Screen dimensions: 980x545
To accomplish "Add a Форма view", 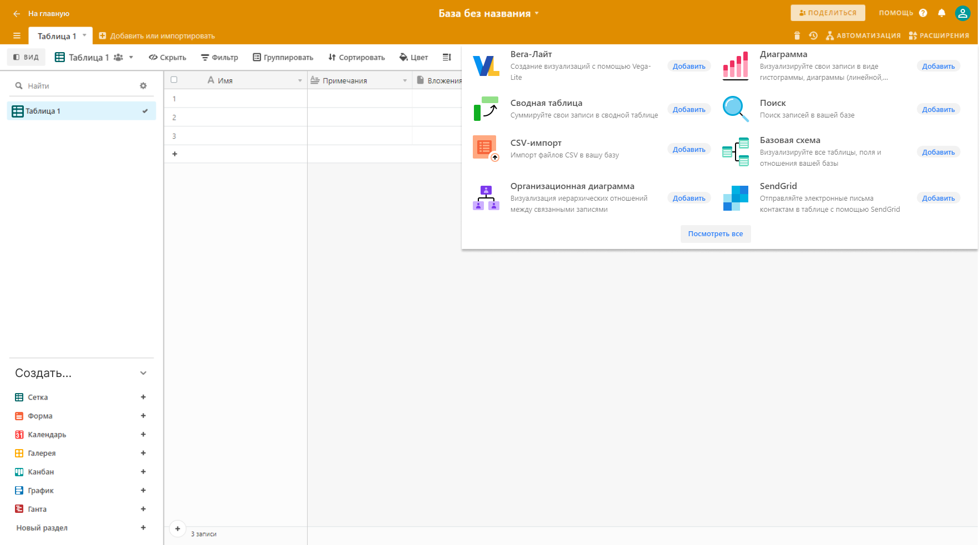I will (143, 416).
